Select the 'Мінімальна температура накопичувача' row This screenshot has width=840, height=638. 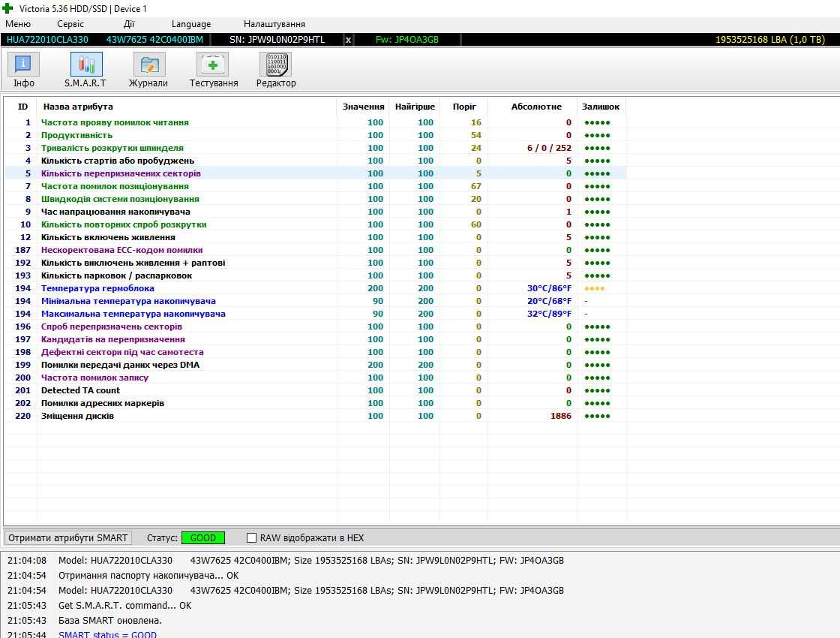click(x=316, y=301)
